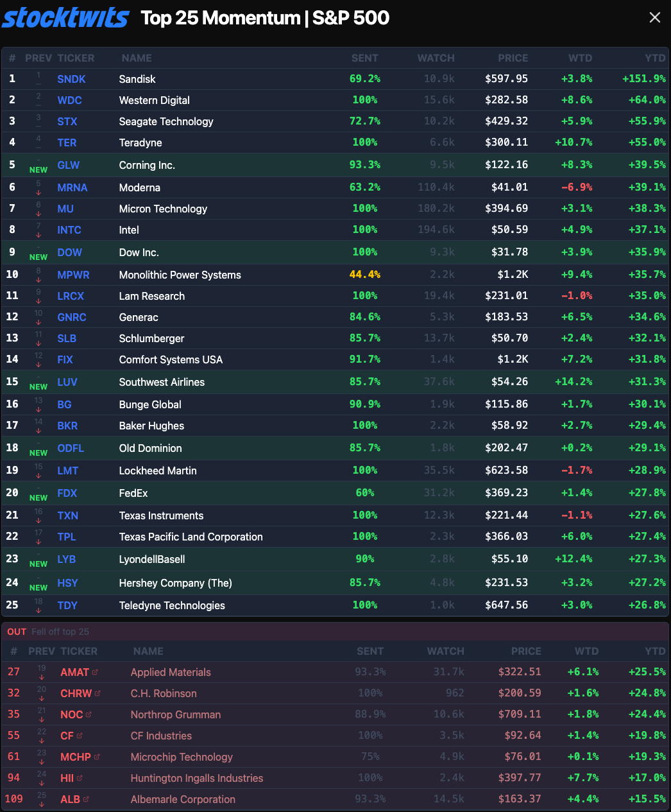The height and width of the screenshot is (812, 671).
Task: Open external link icon beside ALB
Action: (x=87, y=799)
